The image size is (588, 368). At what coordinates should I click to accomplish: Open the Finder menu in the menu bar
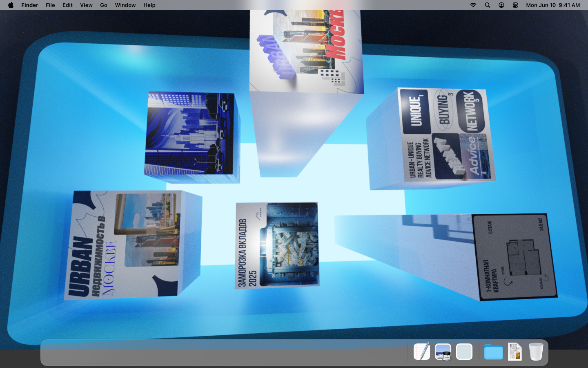click(30, 5)
